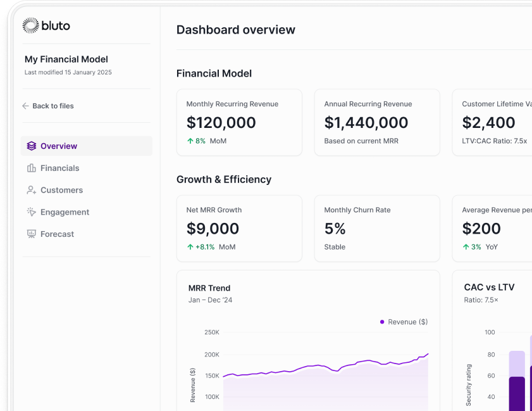Select the Annual Recurring Revenue card
The image size is (532, 411).
(376, 122)
